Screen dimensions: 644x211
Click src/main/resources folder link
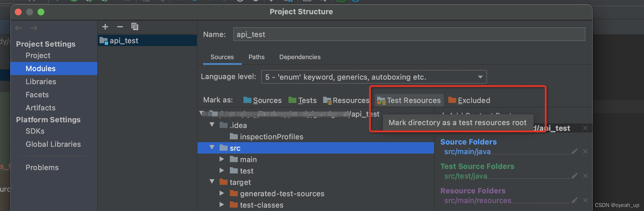[x=478, y=200]
